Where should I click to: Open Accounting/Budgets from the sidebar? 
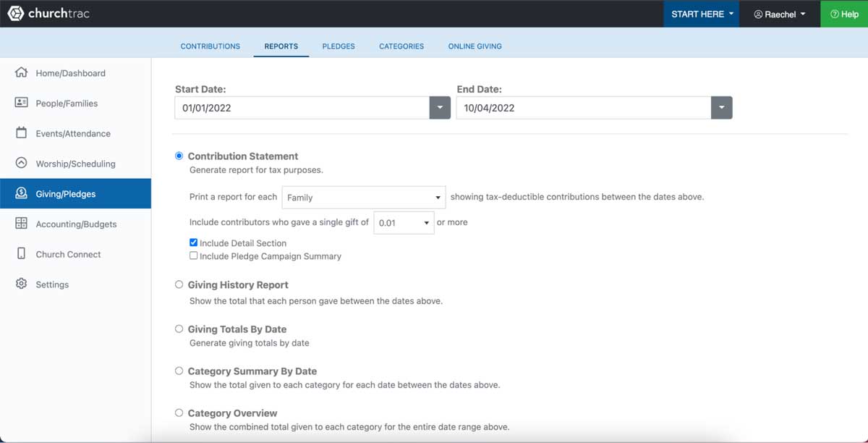tap(22, 224)
